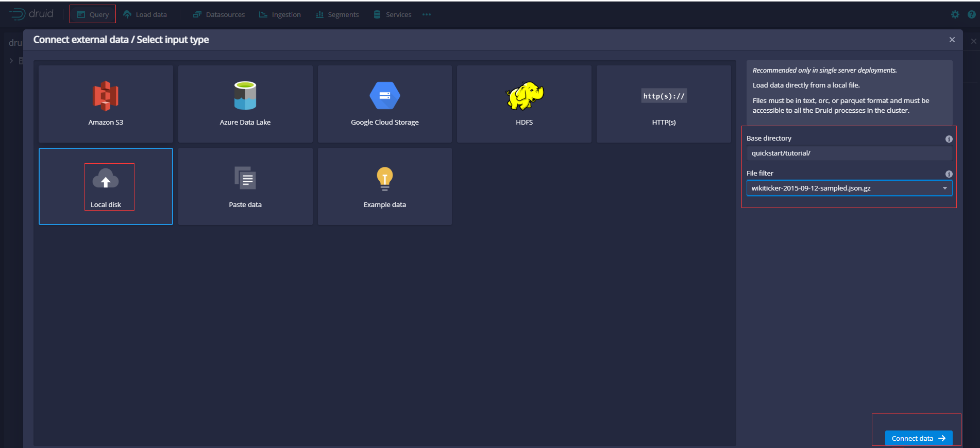Viewport: 980px width, 448px height.
Task: Click the Connect data button
Action: coord(919,438)
